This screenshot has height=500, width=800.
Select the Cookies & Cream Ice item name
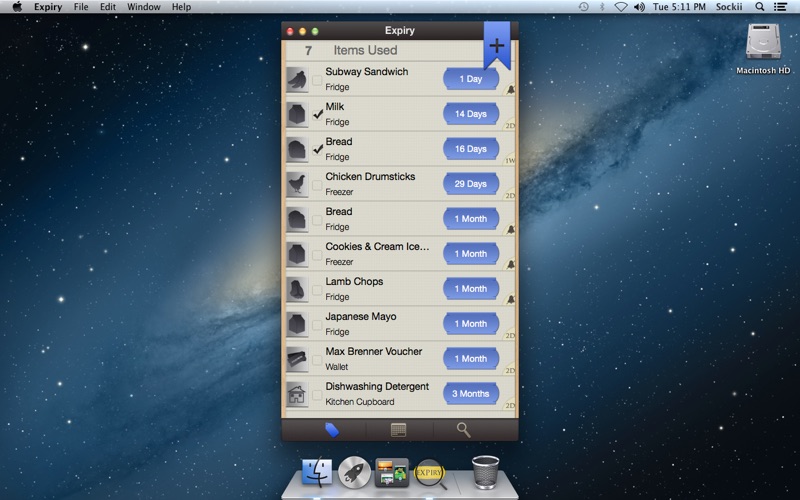point(377,246)
